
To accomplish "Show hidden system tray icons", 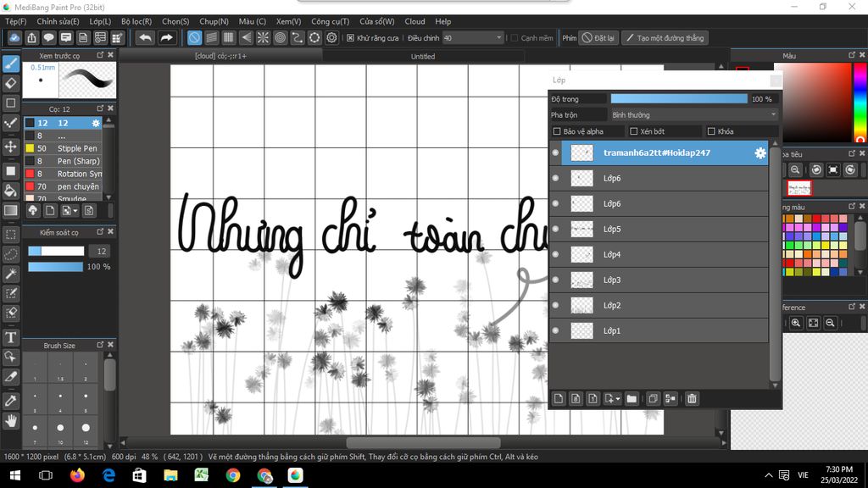I will coord(768,475).
